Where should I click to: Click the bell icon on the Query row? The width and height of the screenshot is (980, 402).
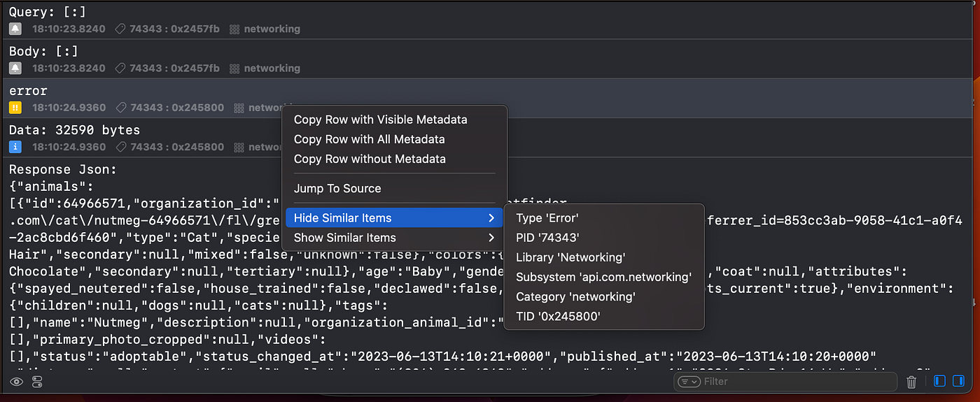coord(15,29)
